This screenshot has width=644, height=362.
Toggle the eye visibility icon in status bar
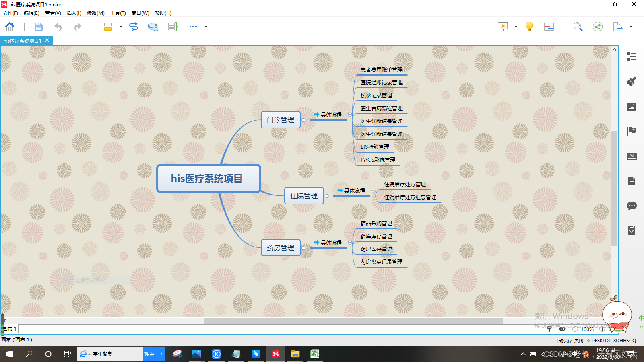(562, 329)
